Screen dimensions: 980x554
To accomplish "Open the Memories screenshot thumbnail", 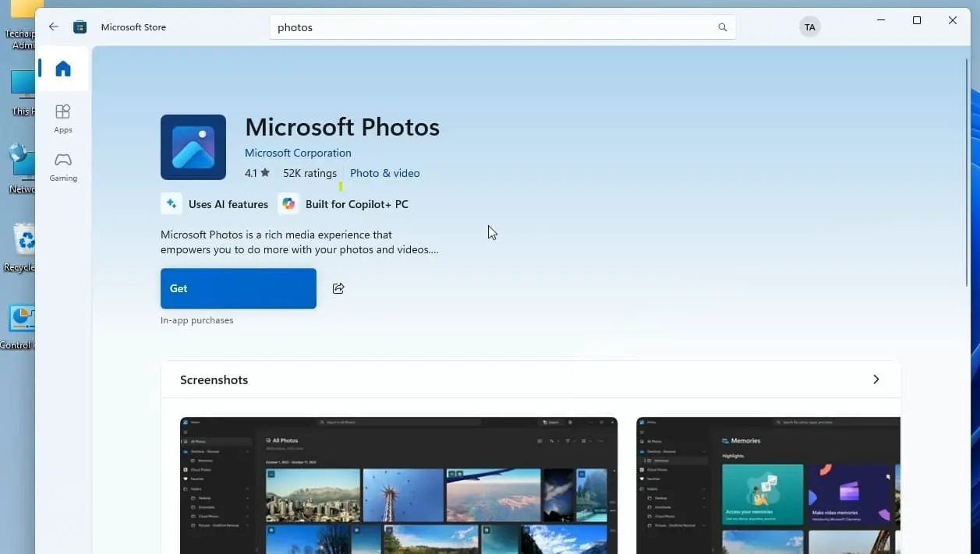I will click(x=768, y=485).
